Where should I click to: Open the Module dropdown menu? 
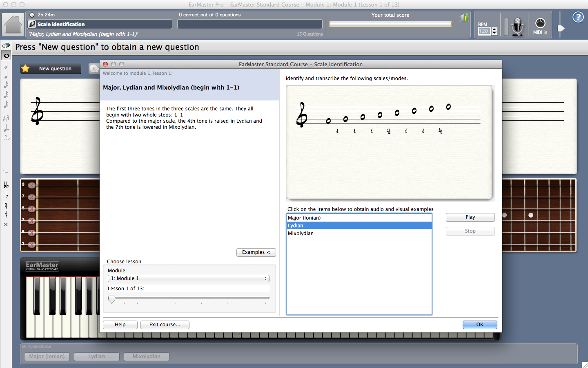pyautogui.click(x=188, y=278)
